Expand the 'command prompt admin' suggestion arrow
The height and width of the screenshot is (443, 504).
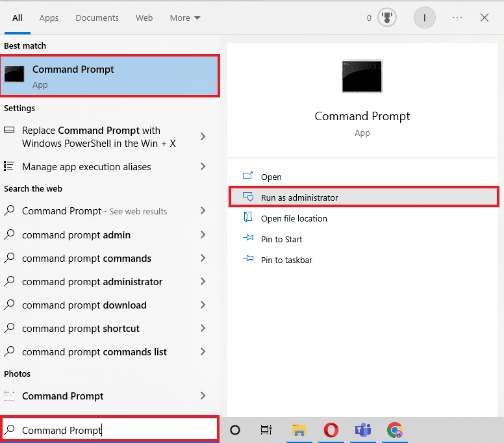tap(203, 235)
